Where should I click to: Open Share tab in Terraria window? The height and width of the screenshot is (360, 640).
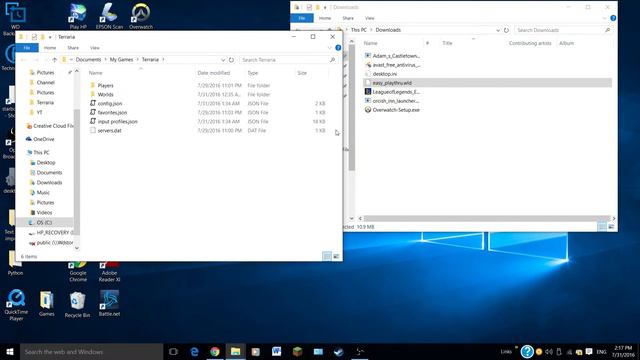73,48
